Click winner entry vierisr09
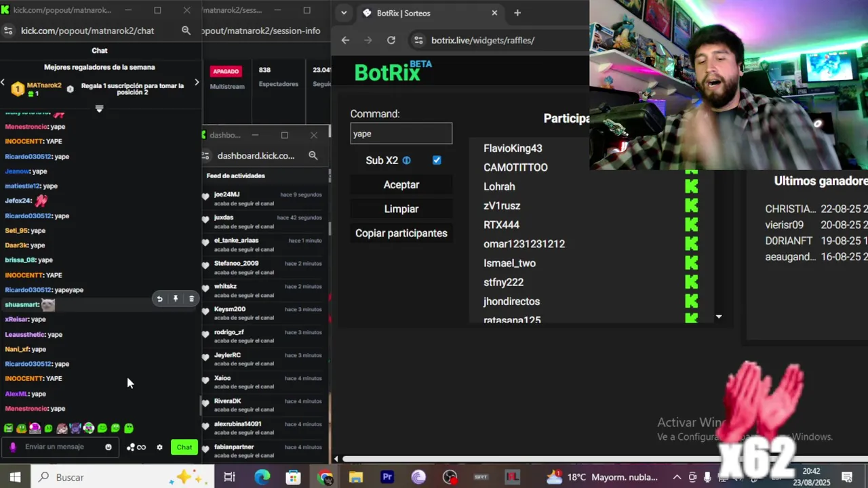This screenshot has height=488, width=868. point(785,225)
